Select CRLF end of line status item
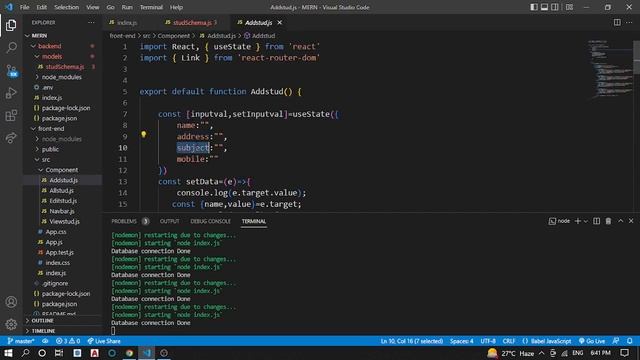The height and width of the screenshot is (360, 640). click(509, 341)
